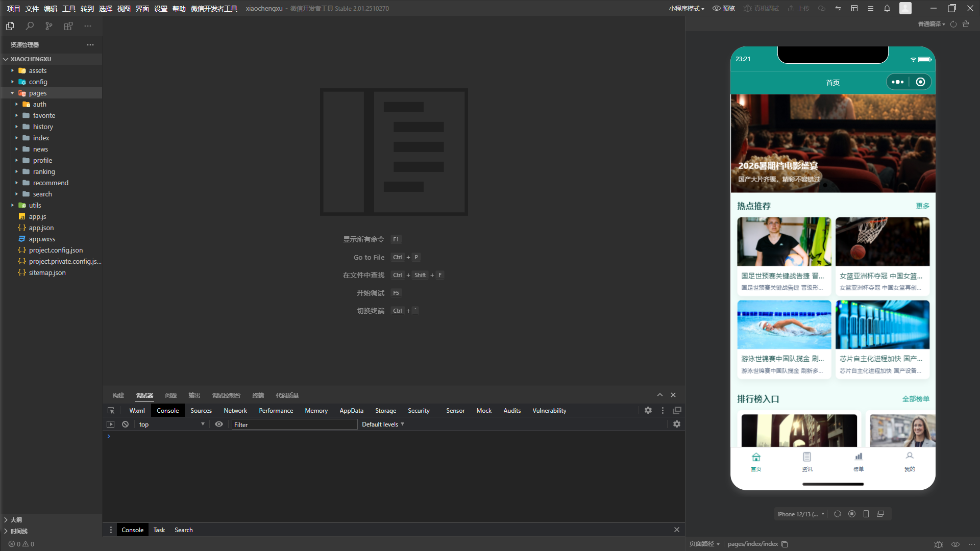This screenshot has height=551, width=980.
Task: Toggle the eye icon in the bottom-right status bar
Action: 955,544
